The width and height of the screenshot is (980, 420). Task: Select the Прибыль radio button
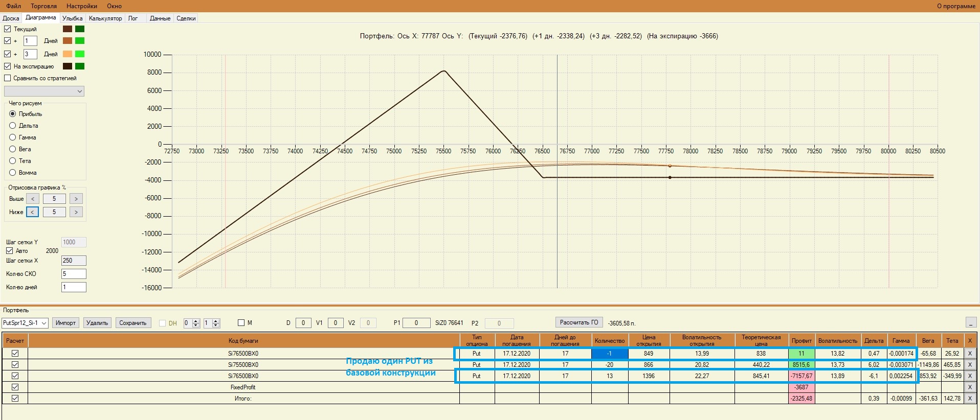click(x=13, y=114)
